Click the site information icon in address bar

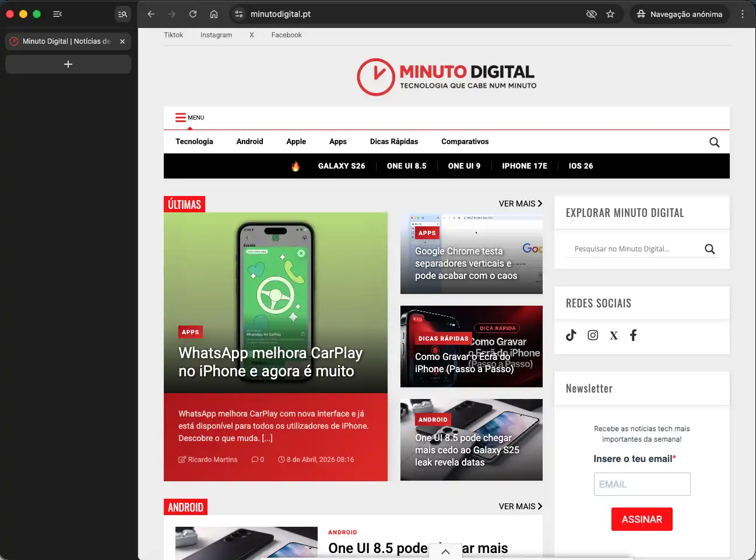click(238, 14)
